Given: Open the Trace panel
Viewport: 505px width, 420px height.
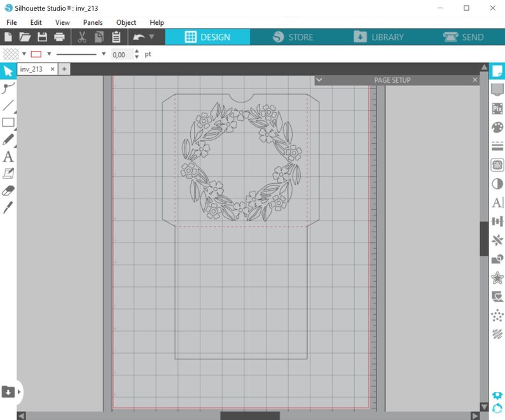Looking at the screenshot, I should coord(497,165).
